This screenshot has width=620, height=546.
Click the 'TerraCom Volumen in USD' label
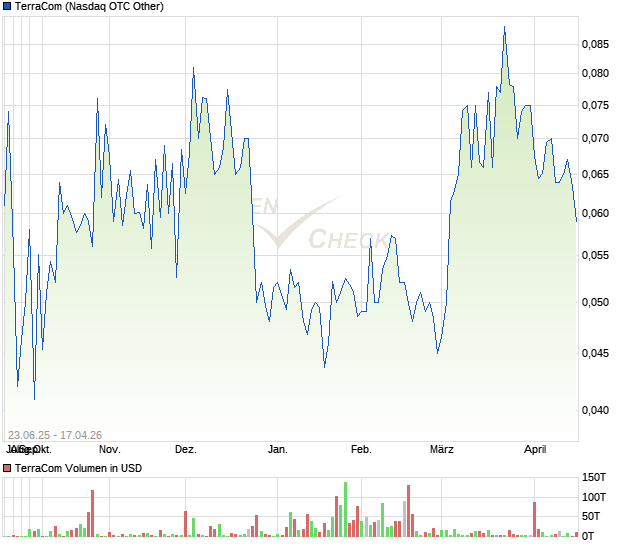78,468
